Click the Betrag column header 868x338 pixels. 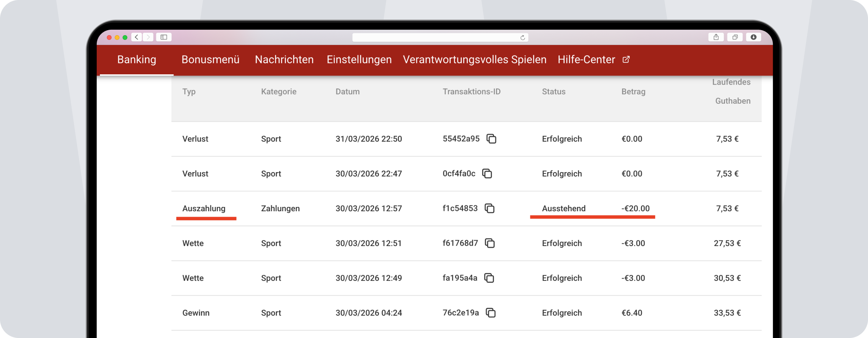(x=633, y=92)
